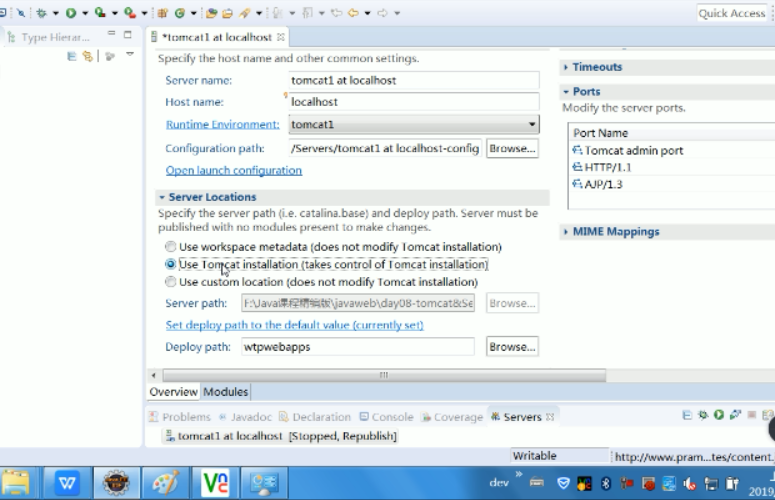The width and height of the screenshot is (775, 500).
Task: Click the green Run button in toolbar
Action: 71,13
